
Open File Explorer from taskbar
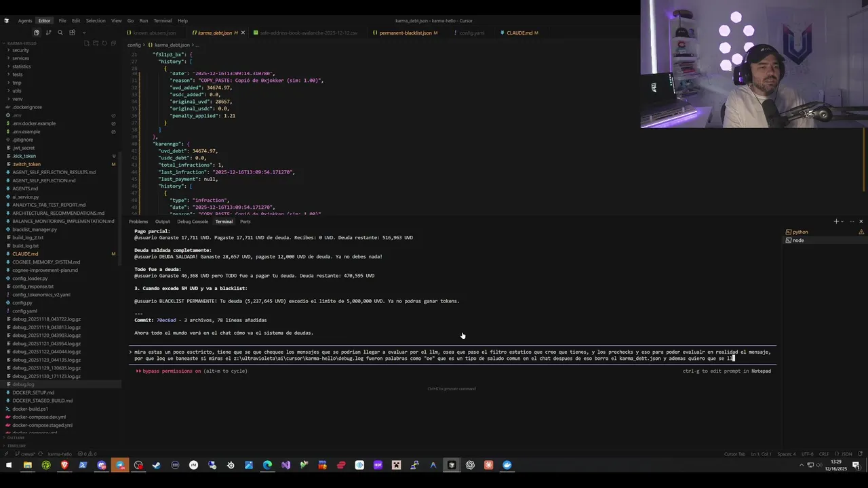tap(28, 465)
